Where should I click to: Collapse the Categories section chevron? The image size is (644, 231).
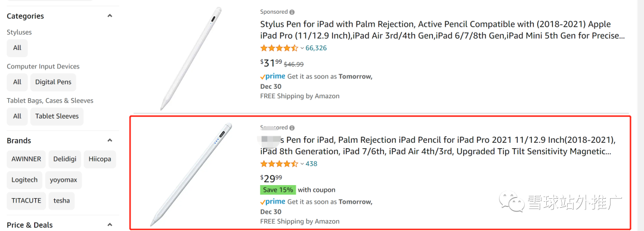(110, 16)
